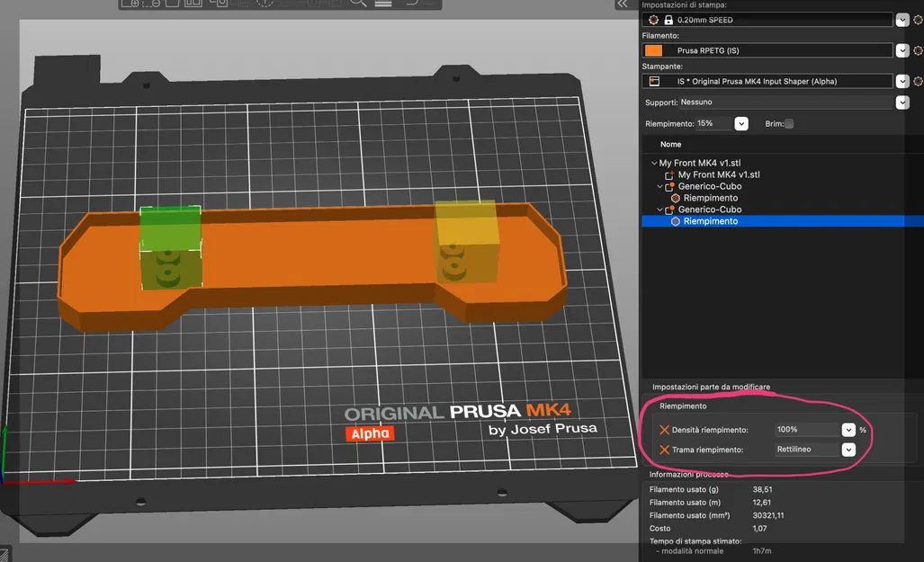The height and width of the screenshot is (562, 924).
Task: Click the Riempimento 15% value field
Action: 714,124
